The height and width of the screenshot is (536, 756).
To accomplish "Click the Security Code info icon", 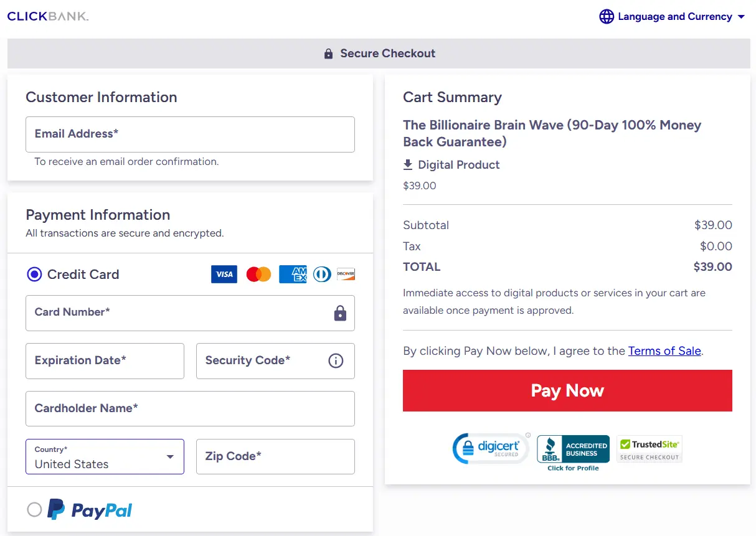I will coord(336,361).
